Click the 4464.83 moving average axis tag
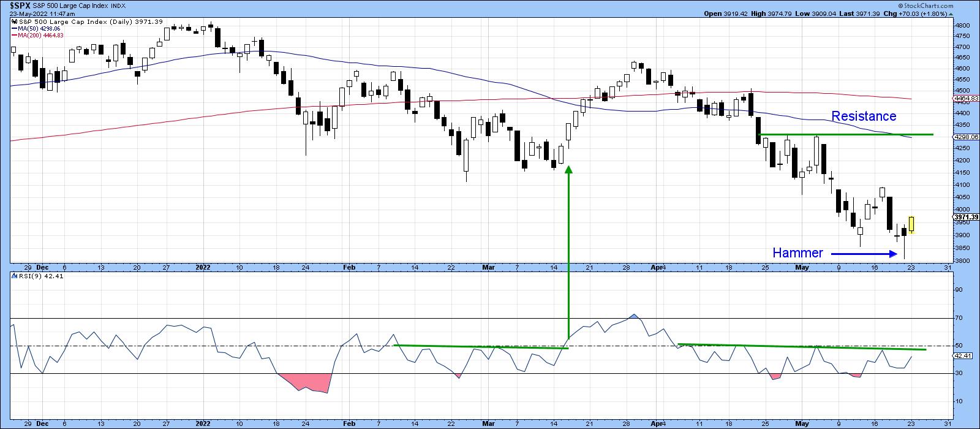 pyautogui.click(x=967, y=98)
